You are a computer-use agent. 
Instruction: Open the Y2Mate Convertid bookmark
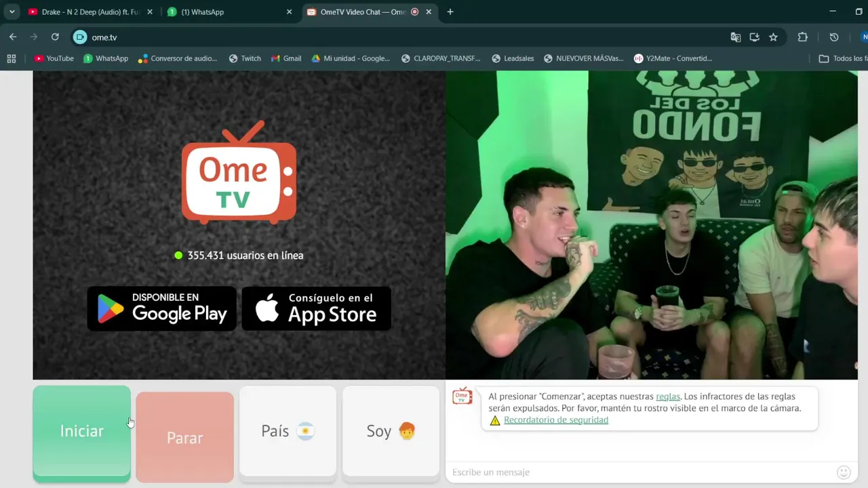[673, 59]
